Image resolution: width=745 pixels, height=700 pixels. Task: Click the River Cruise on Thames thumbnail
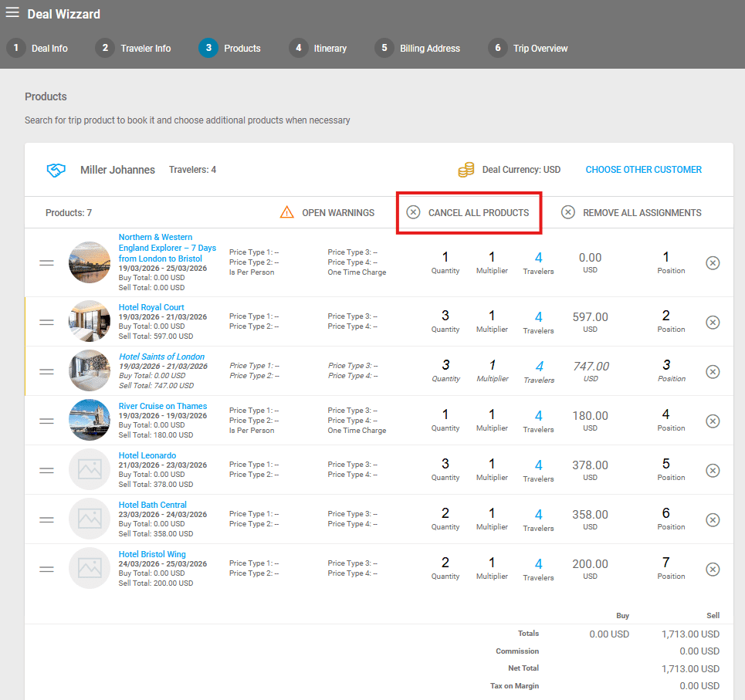coord(90,421)
